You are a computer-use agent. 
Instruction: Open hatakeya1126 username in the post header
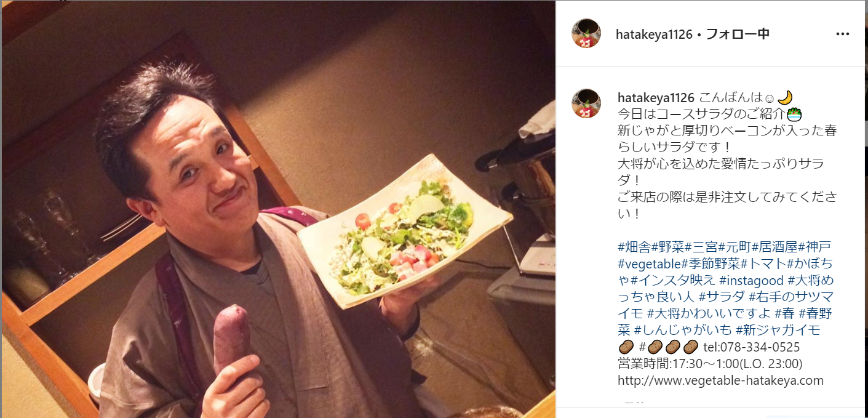coord(655,34)
